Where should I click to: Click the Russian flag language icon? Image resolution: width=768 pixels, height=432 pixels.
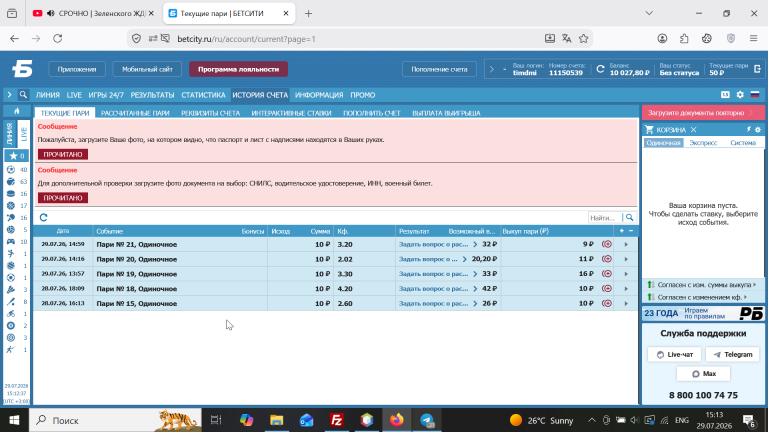pos(755,95)
